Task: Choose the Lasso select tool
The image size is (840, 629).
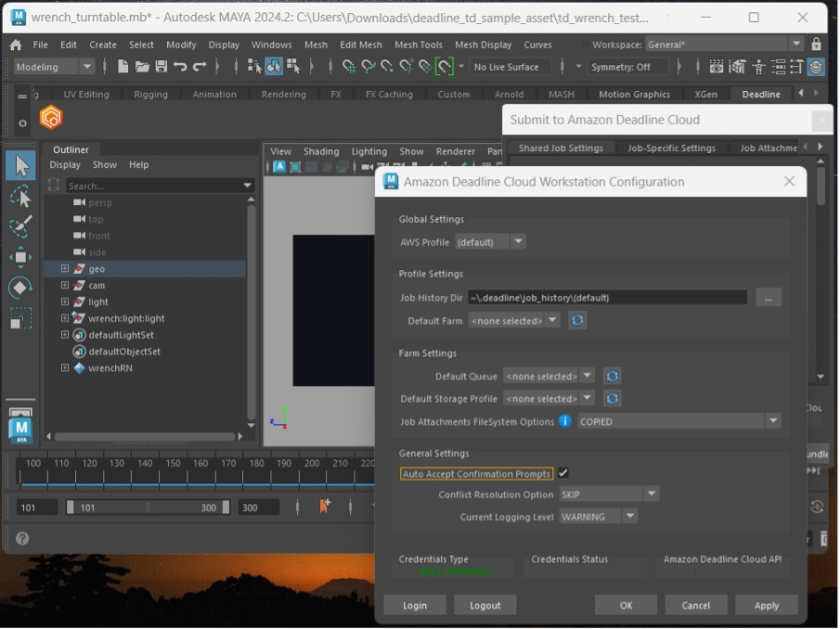Action: pos(20,197)
